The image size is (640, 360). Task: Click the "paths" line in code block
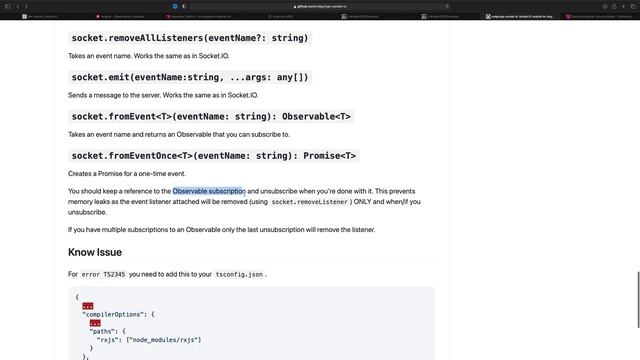[107, 331]
